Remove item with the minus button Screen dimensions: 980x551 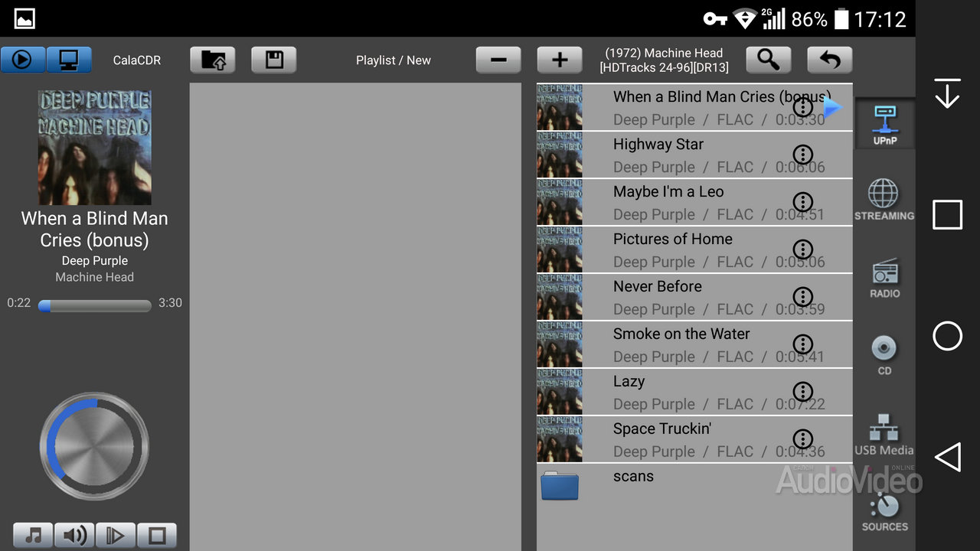[498, 60]
